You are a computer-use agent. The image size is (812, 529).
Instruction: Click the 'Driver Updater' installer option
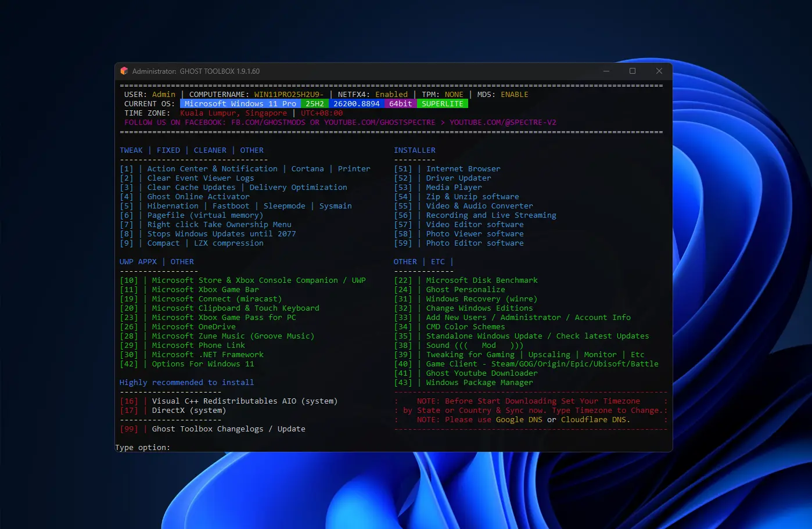(459, 178)
